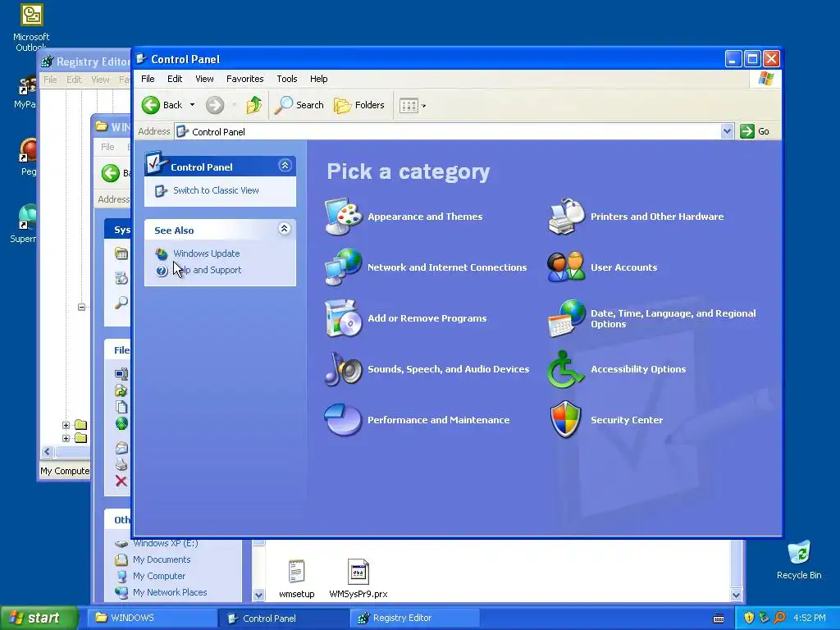This screenshot has height=630, width=840.
Task: Click the Windows Update link
Action: coord(206,253)
